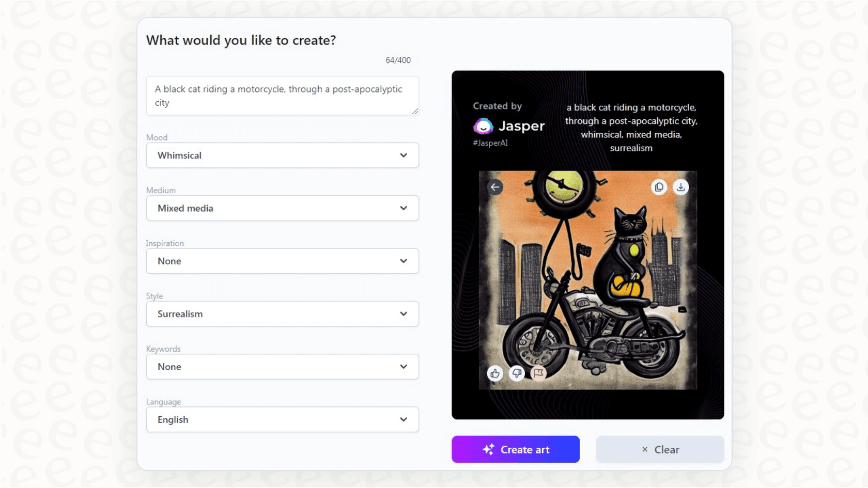The height and width of the screenshot is (488, 868).
Task: Open the Keywords dropdown
Action: pos(282,367)
